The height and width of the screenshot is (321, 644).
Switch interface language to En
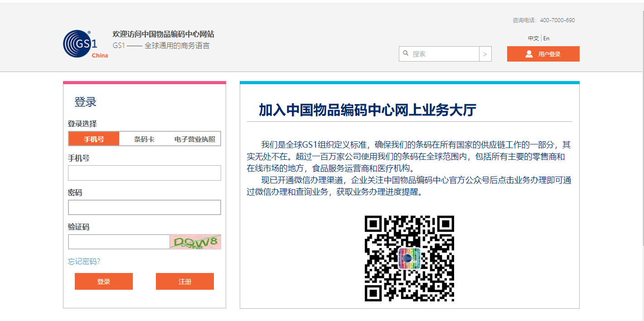[x=547, y=38]
